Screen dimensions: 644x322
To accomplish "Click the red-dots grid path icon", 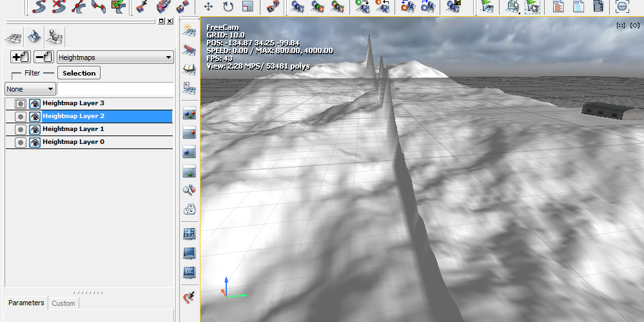I will click(189, 49).
